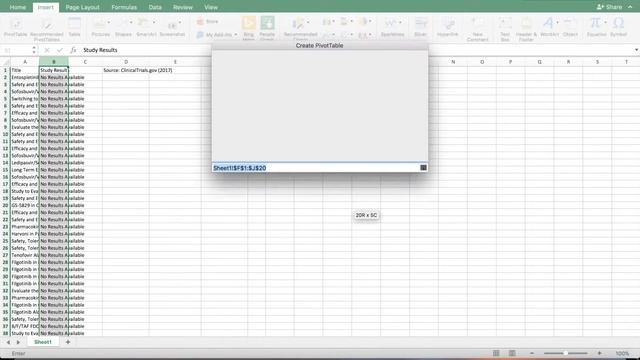640x360 pixels.
Task: Select the Insert tab
Action: [45, 7]
